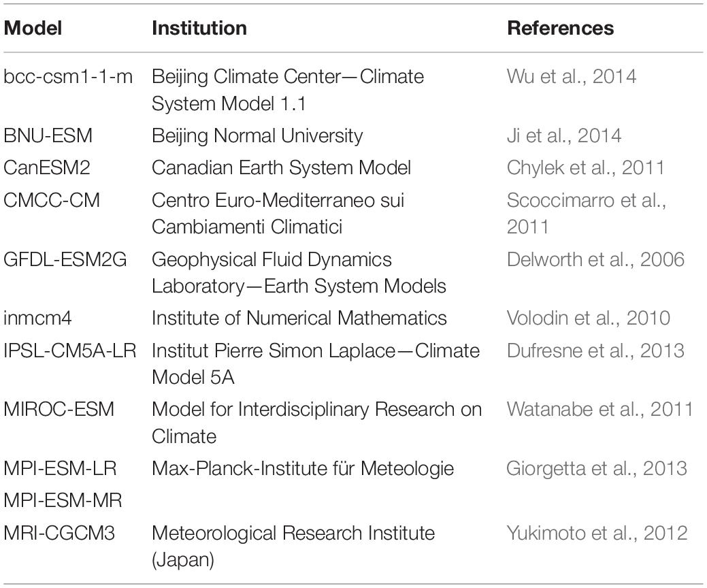Follow the Dufresne et al., 2013 citation
Screen dimensions: 707x588
click(x=595, y=350)
